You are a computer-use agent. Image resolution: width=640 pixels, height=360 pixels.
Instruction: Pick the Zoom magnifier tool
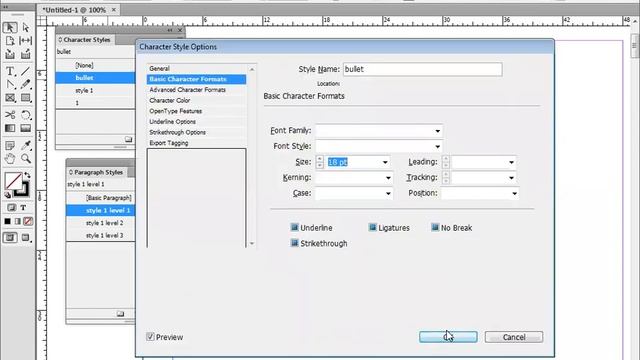[26, 158]
